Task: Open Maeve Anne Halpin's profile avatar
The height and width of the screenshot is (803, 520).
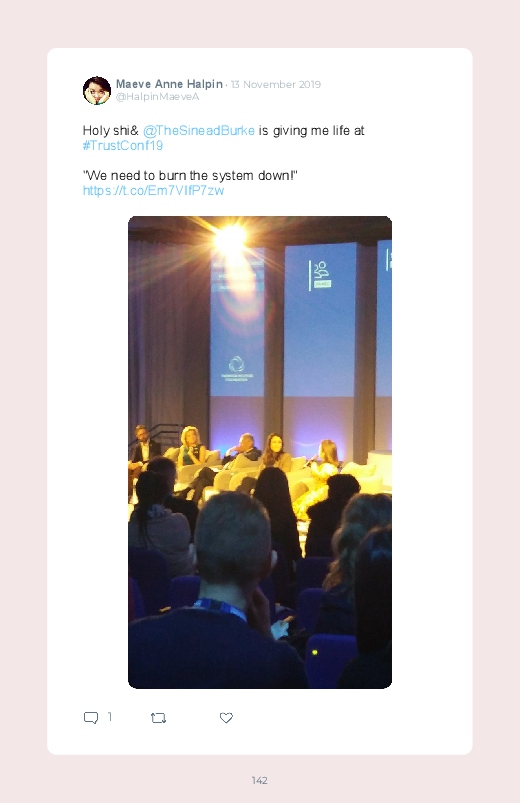Action: 97,91
